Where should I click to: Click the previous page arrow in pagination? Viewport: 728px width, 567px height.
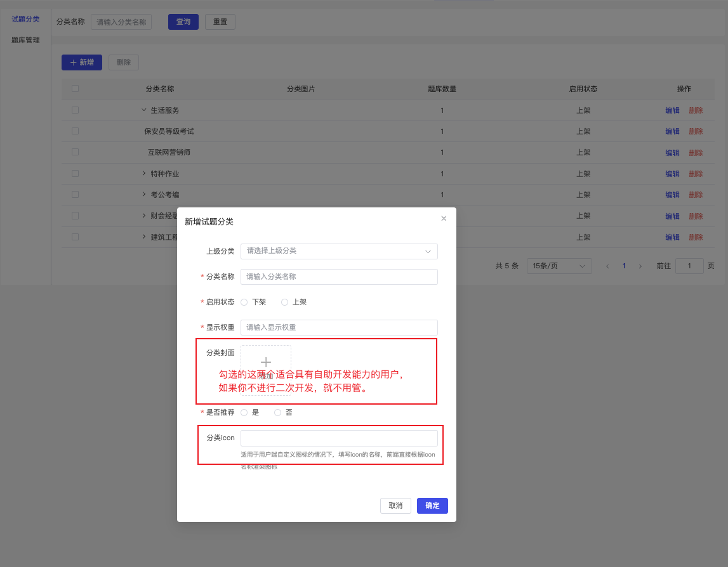point(607,266)
